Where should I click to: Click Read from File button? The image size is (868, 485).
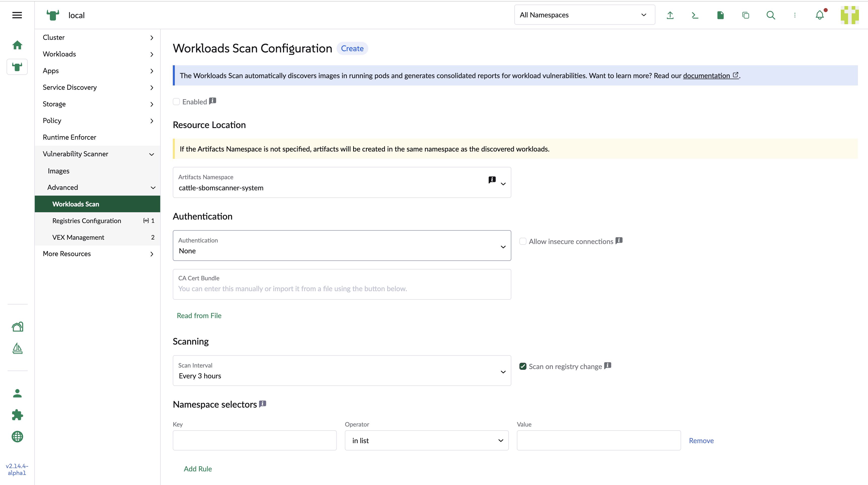pyautogui.click(x=199, y=316)
